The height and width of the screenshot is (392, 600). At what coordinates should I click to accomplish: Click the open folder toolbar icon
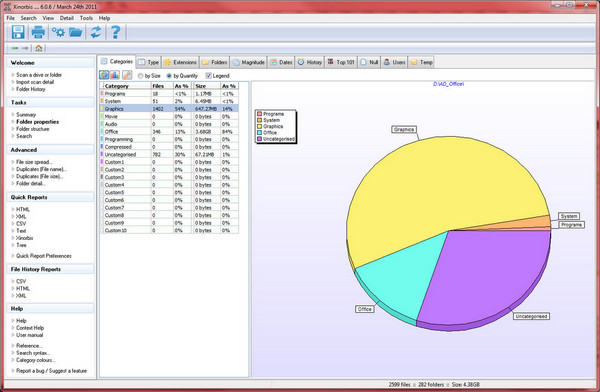point(75,32)
